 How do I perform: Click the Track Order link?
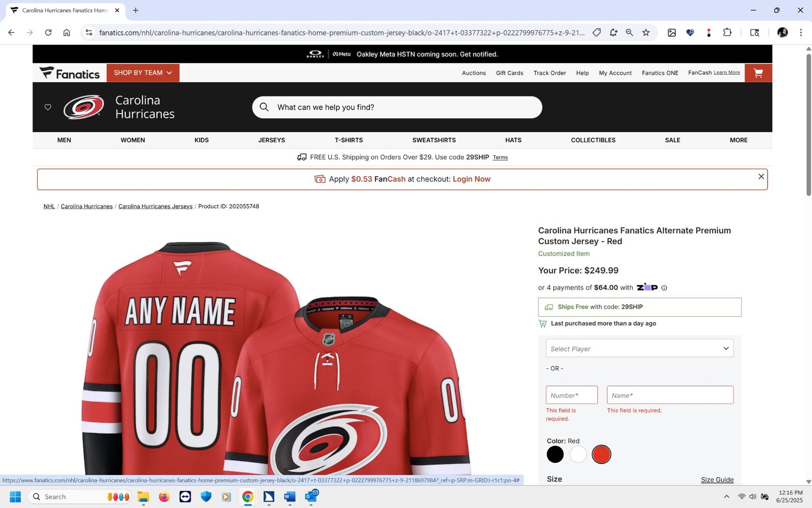click(550, 73)
